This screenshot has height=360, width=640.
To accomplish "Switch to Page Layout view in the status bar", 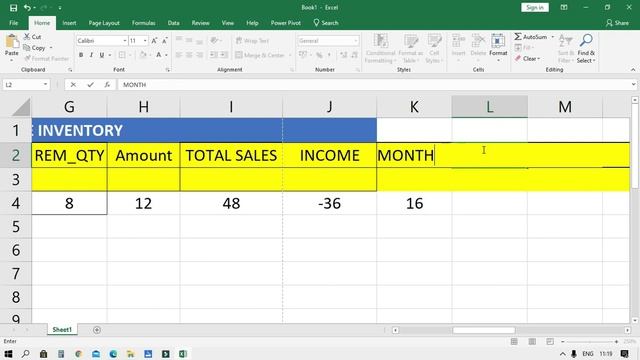I will point(532,341).
